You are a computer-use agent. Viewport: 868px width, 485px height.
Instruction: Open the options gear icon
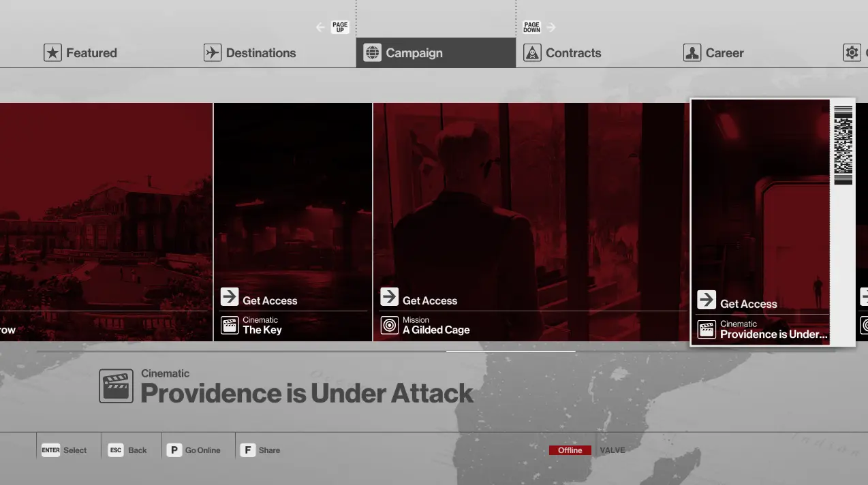pos(852,52)
